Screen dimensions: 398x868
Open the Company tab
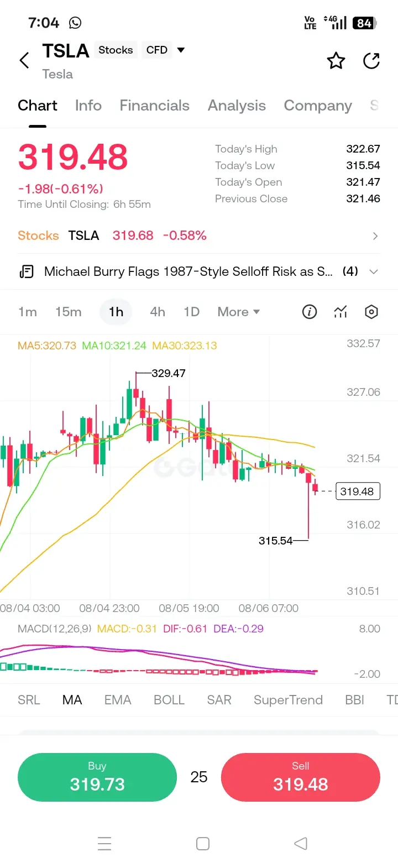tap(318, 106)
